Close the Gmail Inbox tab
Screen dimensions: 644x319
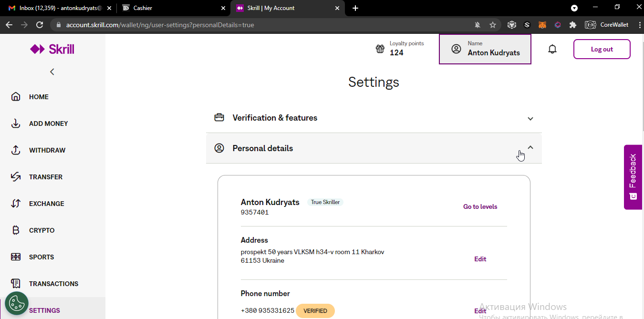[109, 8]
